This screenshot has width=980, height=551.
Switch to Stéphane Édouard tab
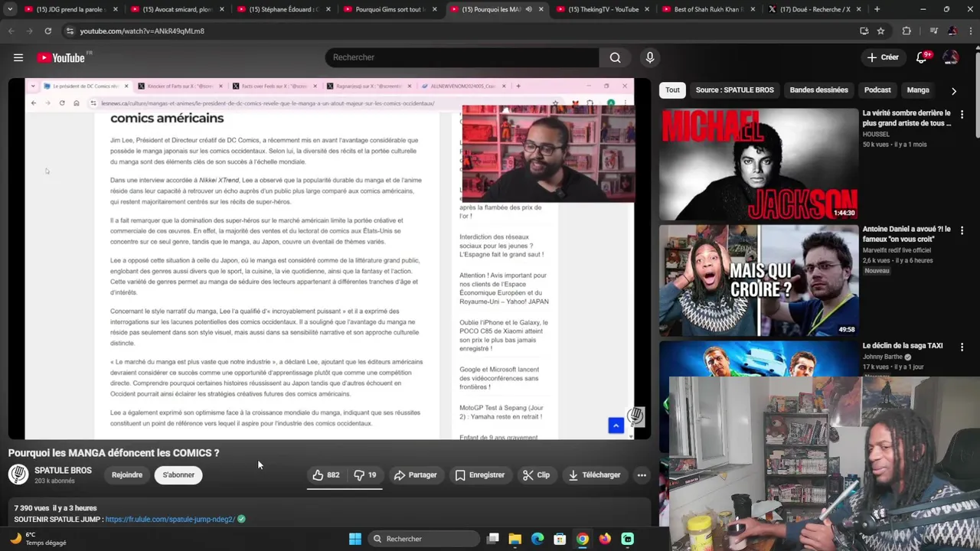pyautogui.click(x=283, y=9)
